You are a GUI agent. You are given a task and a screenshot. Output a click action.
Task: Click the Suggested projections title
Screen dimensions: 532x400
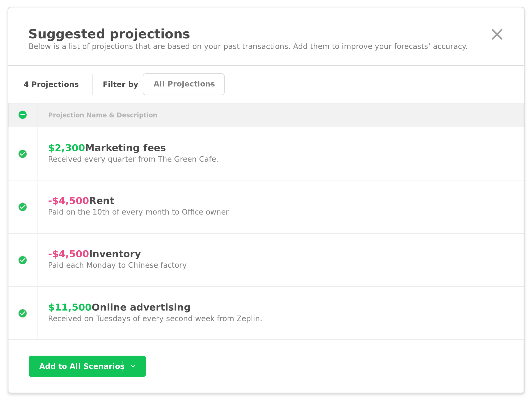click(x=109, y=33)
